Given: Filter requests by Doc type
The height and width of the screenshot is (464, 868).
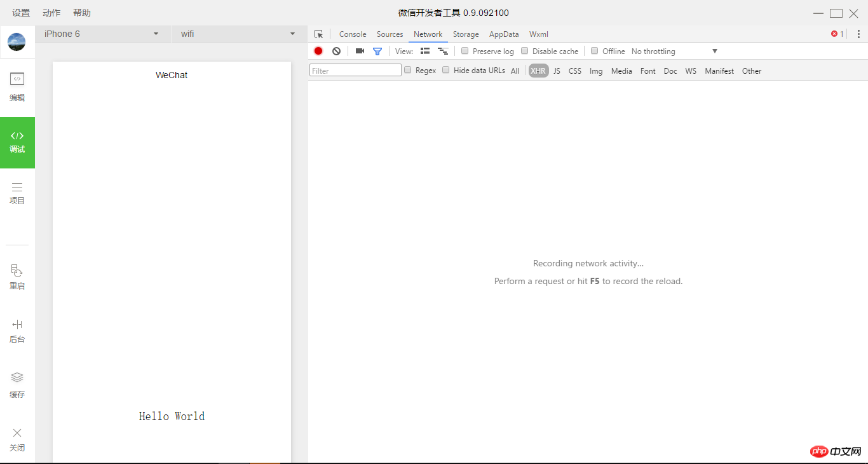Looking at the screenshot, I should point(670,71).
